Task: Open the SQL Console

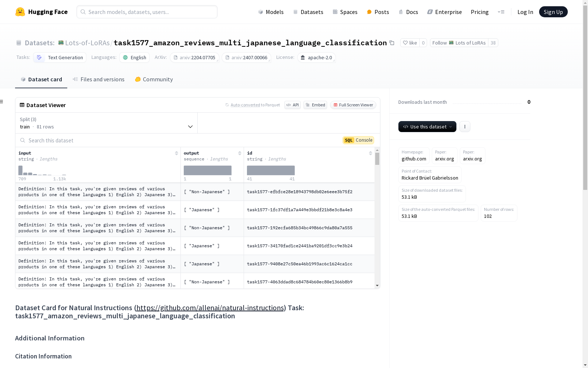Action: [358, 140]
